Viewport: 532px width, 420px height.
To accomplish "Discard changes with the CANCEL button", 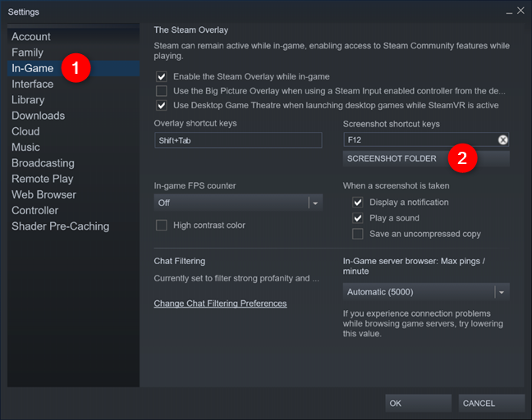I will pyautogui.click(x=491, y=403).
